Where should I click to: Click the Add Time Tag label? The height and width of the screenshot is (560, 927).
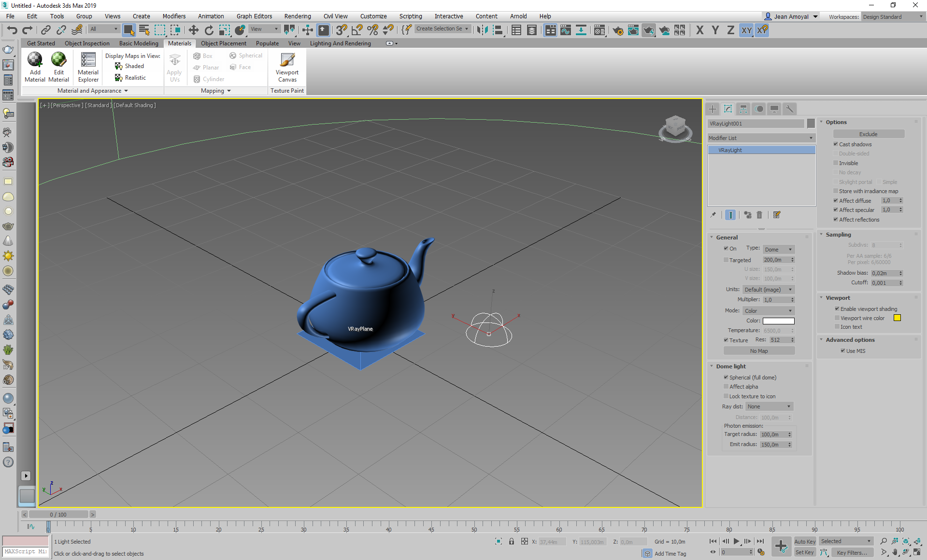point(670,554)
